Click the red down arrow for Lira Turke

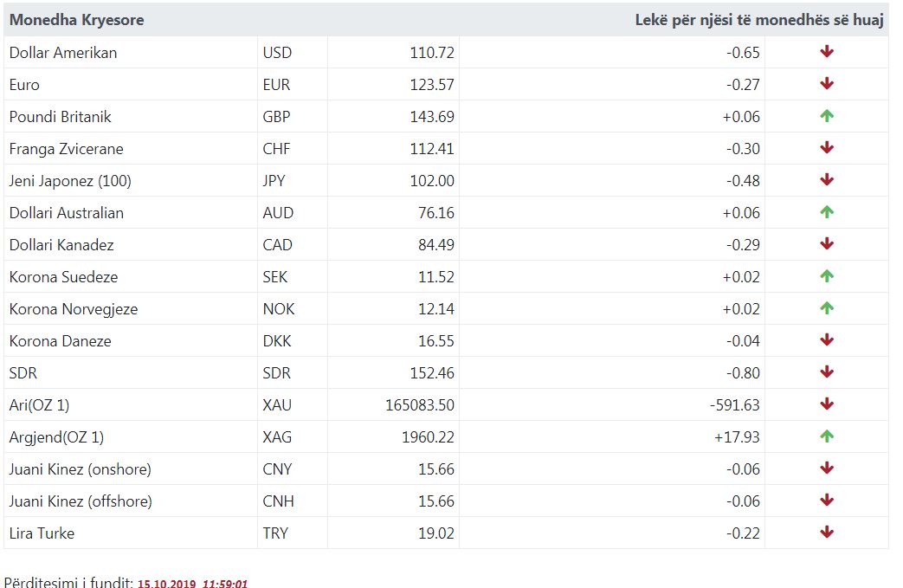[x=827, y=532]
